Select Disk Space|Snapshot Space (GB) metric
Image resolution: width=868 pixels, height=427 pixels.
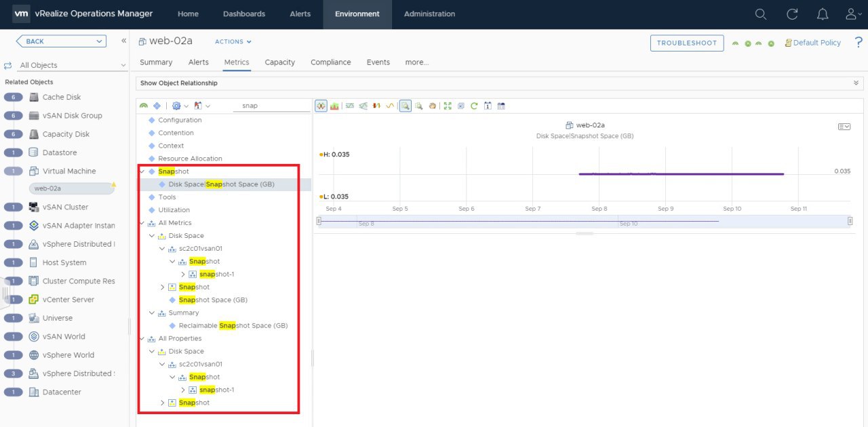point(222,184)
